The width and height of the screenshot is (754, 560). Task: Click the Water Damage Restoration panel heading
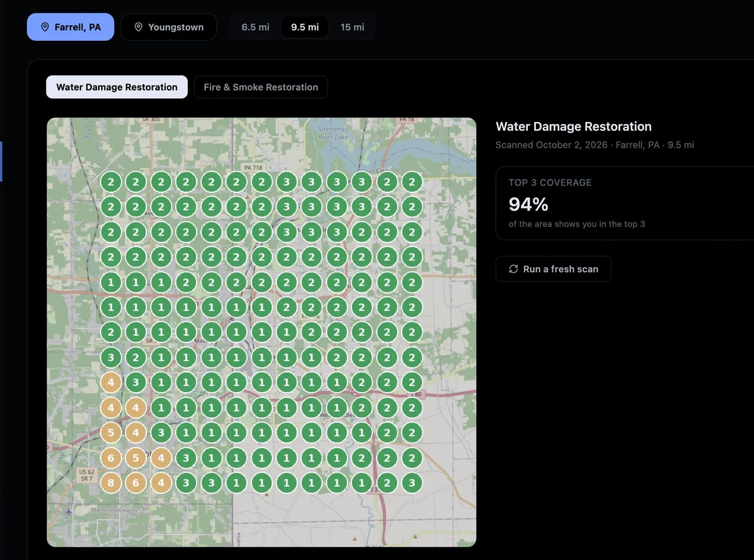click(574, 126)
